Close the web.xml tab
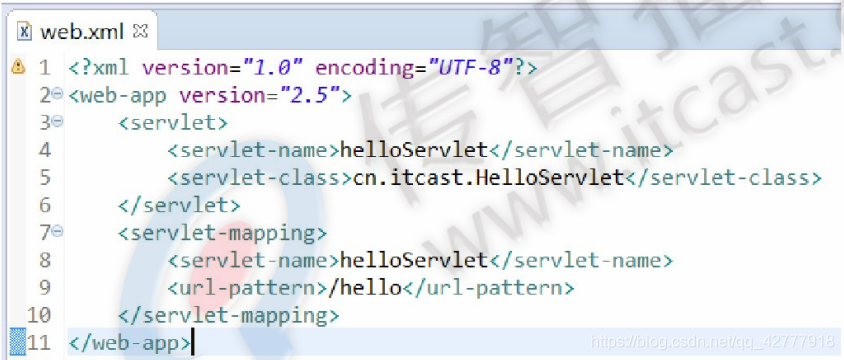This screenshot has width=844, height=360. point(140,32)
